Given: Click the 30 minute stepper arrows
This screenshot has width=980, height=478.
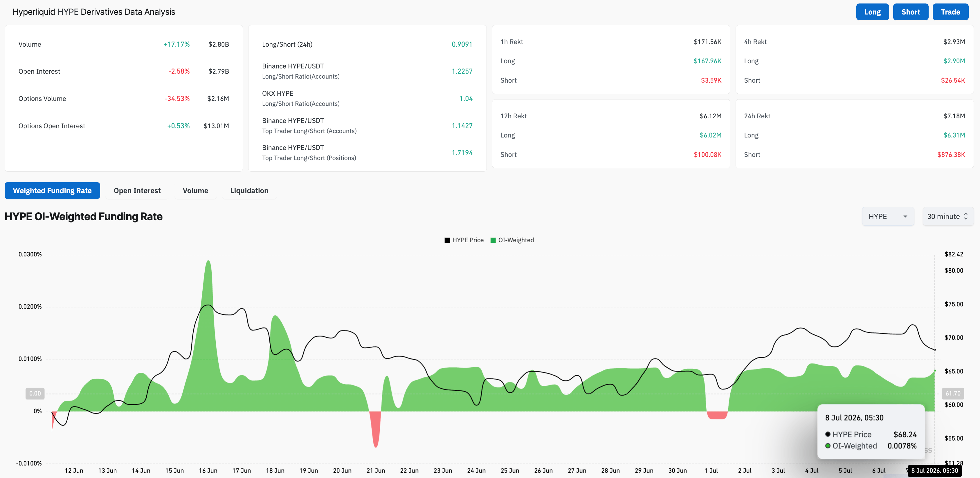Looking at the screenshot, I should tap(965, 216).
